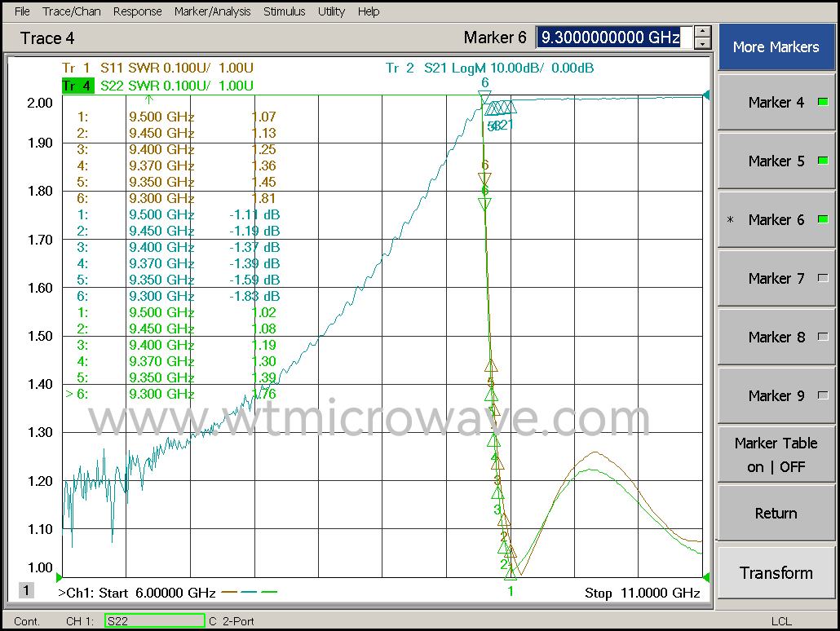Click the up stepper arrow beside Marker 6 frequency
Viewport: 840px width, 631px height.
pyautogui.click(x=702, y=32)
